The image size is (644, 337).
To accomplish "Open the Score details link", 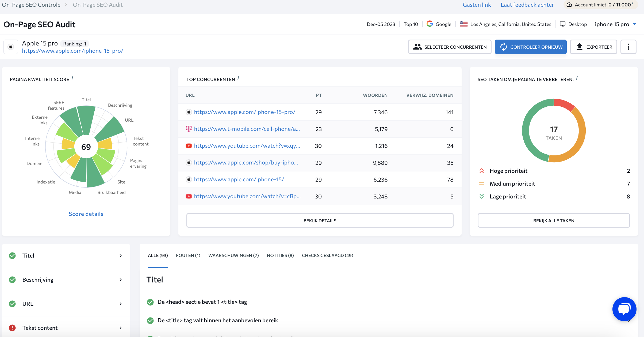I will (86, 214).
